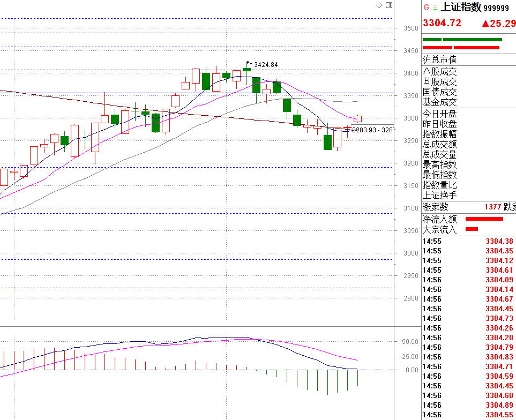Image resolution: width=516 pixels, height=420 pixels.
Task: Select the 昨日收盘 row label
Action: (440, 124)
